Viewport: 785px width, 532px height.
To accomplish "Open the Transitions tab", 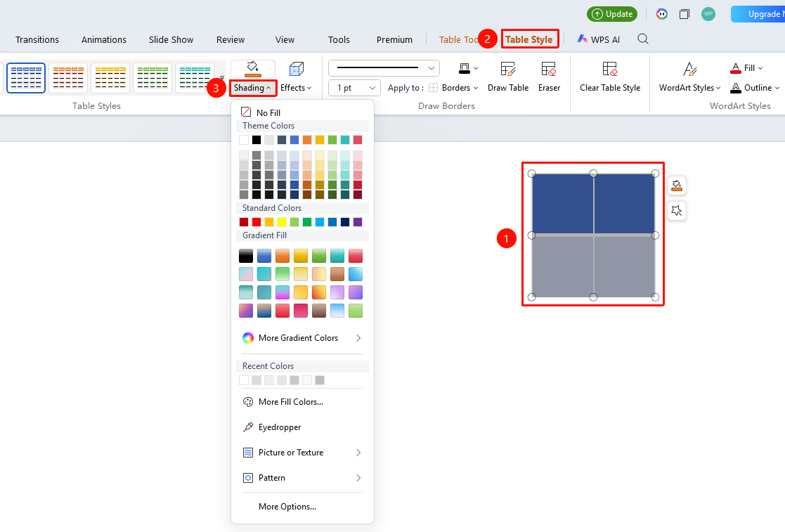I will 37,39.
